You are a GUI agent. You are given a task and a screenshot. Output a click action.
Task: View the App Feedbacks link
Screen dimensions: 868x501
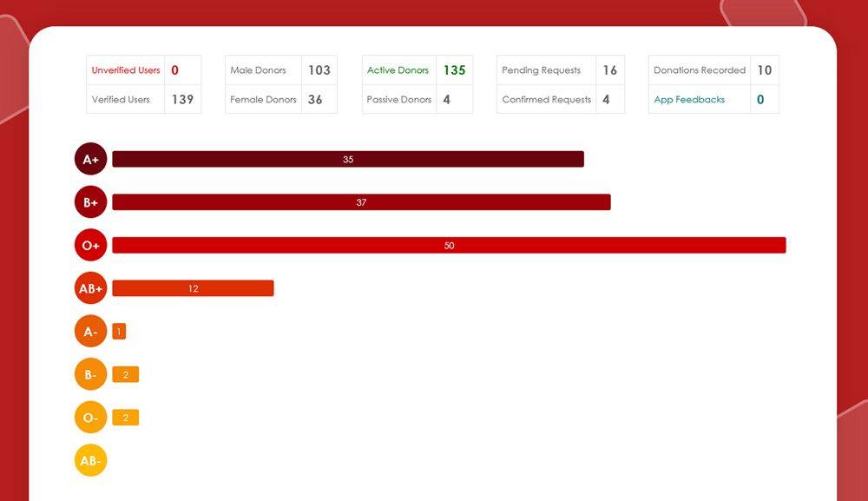(689, 100)
